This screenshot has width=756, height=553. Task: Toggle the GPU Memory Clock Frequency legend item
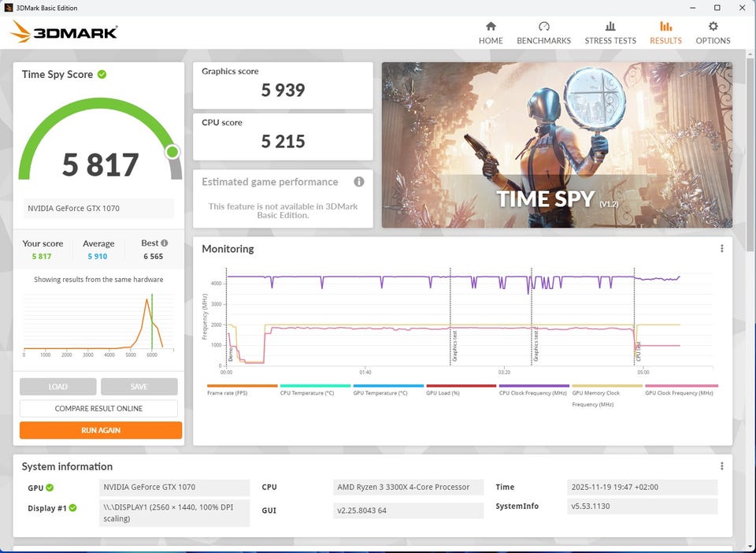[x=607, y=395]
